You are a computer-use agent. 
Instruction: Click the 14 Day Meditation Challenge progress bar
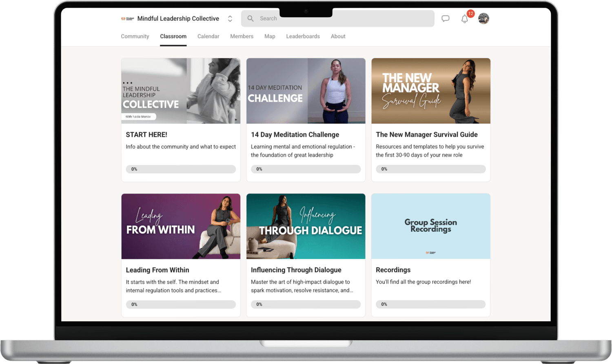click(306, 169)
